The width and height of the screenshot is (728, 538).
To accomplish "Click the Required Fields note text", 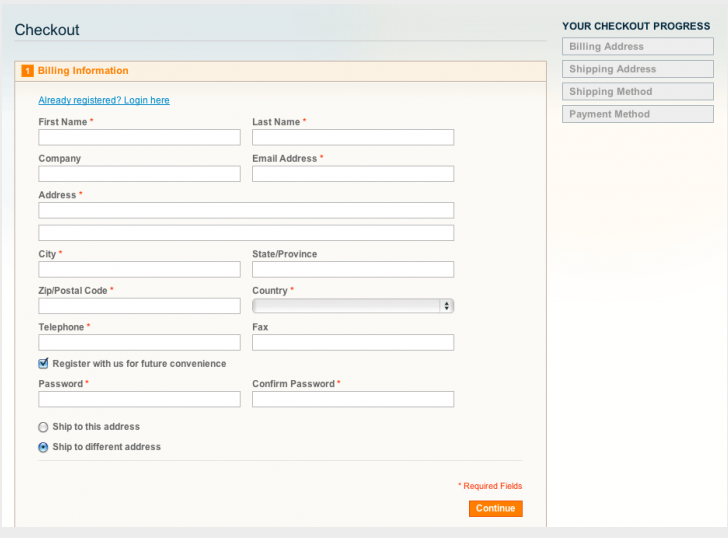I will point(490,486).
